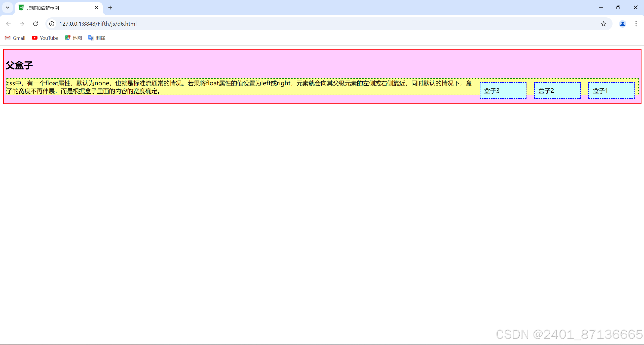Click the 盒子2 floated box
Screen dimensions: 644x345
pyautogui.click(x=557, y=90)
